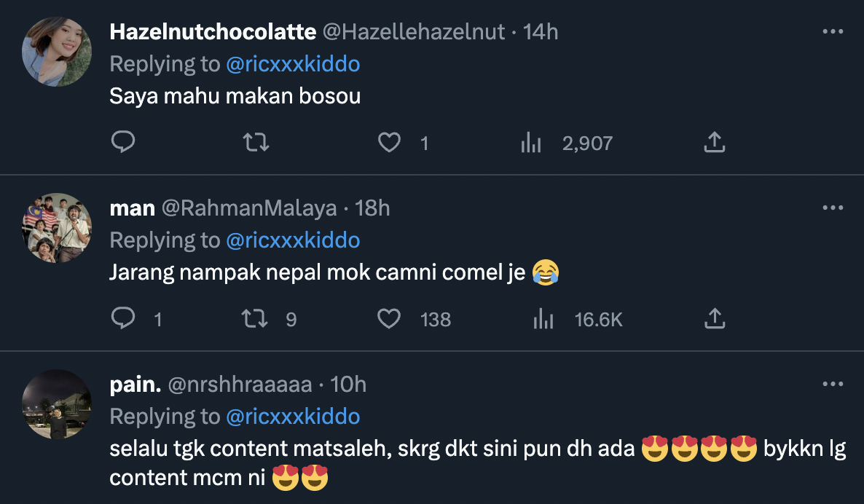Reply to man's tweet
The height and width of the screenshot is (504, 864).
(x=123, y=319)
